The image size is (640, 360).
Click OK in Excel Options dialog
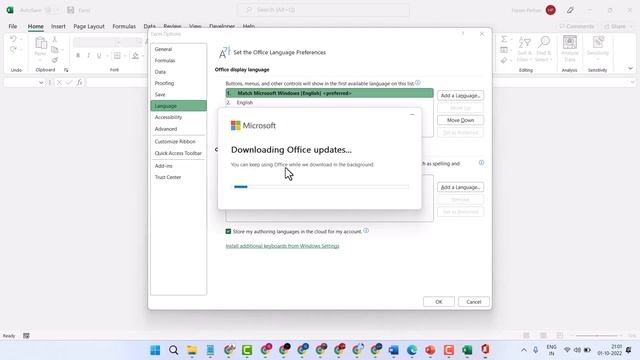[x=439, y=302]
